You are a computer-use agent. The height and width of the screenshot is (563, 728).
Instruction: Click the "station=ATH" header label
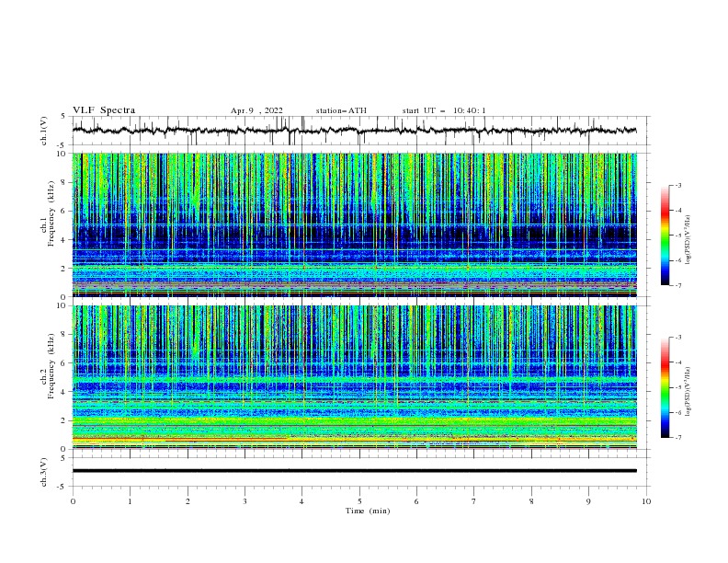341,110
